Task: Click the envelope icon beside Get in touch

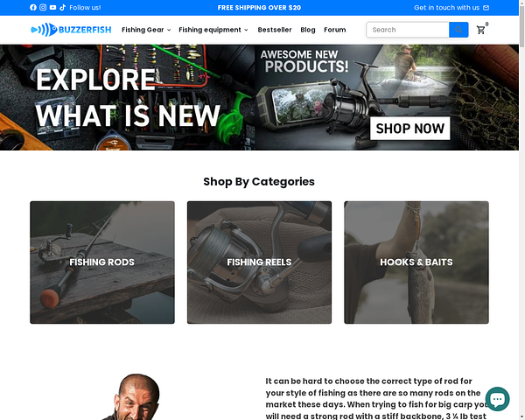Action: pos(486,8)
